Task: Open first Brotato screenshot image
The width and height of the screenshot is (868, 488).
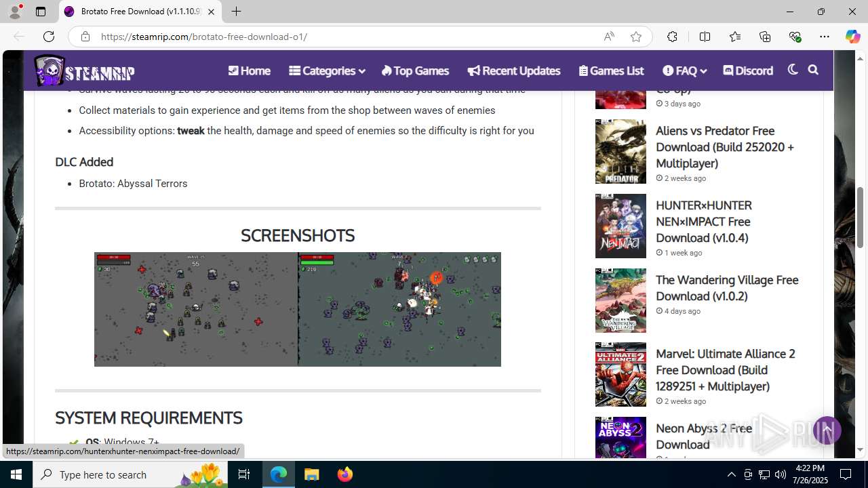Action: pyautogui.click(x=196, y=309)
